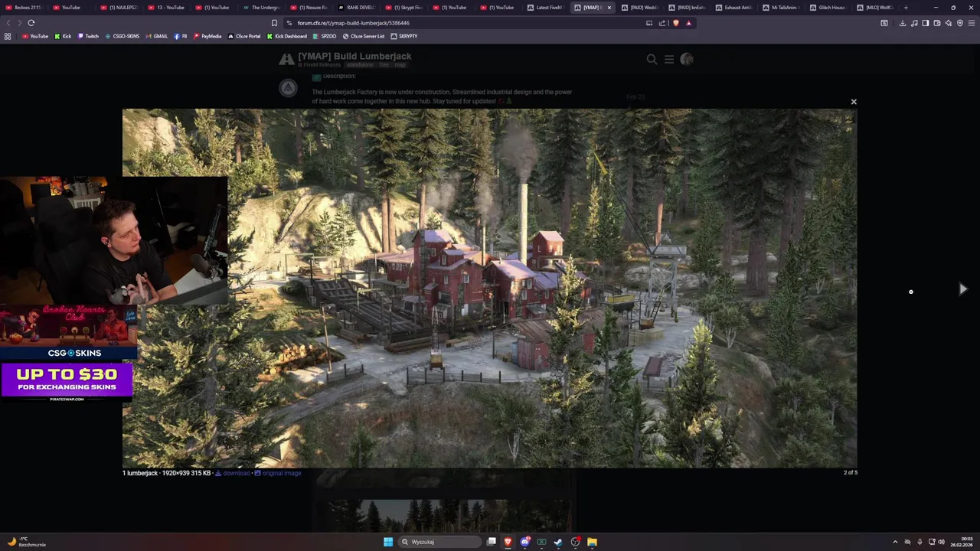Open the SPZOO bookmark
Image resolution: width=980 pixels, height=551 pixels.
pyautogui.click(x=325, y=36)
